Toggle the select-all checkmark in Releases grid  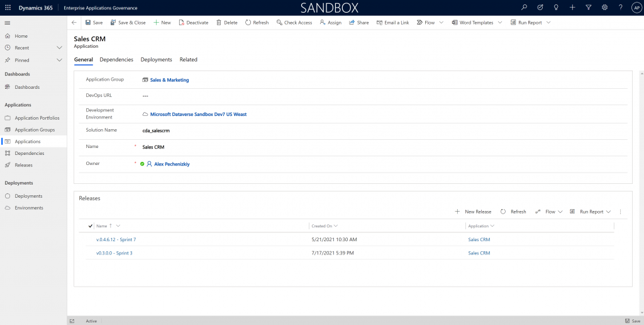[x=91, y=225]
